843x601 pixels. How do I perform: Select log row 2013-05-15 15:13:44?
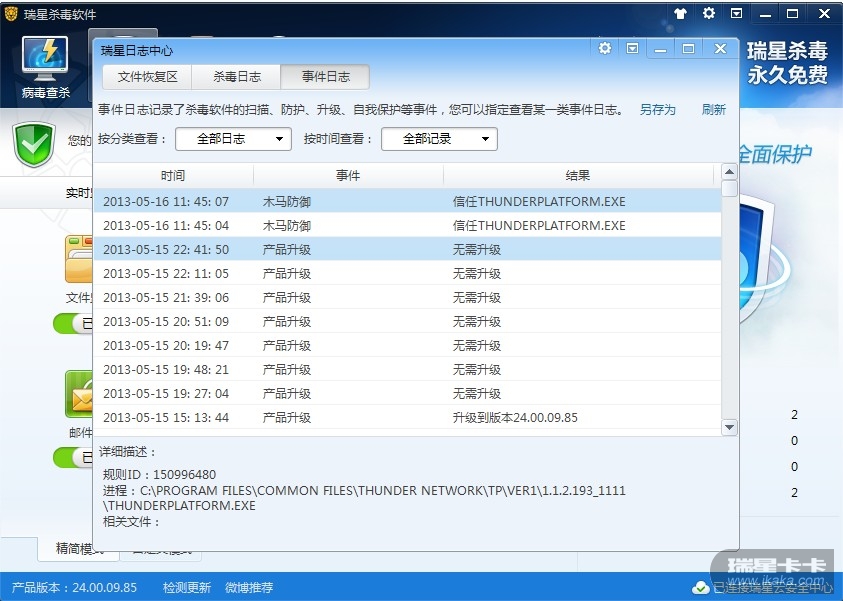click(x=408, y=418)
